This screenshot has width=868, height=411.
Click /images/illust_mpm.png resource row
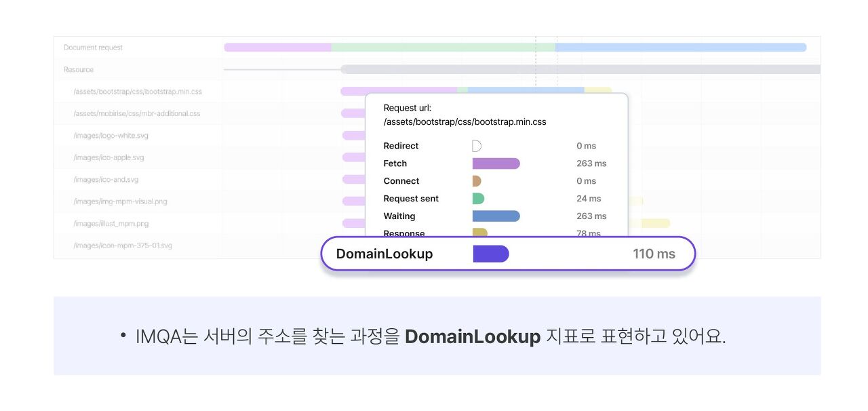pos(111,223)
